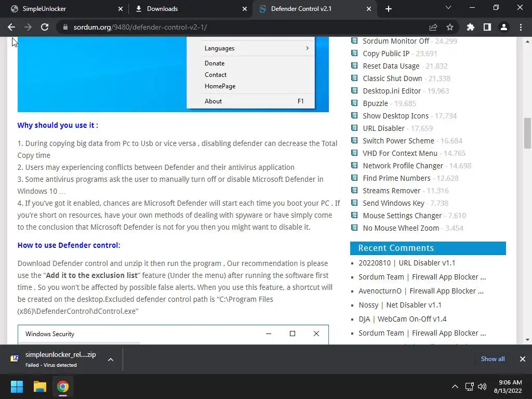Open the Bpuzzle link
Screen dimensions: 532x399
tap(375, 103)
